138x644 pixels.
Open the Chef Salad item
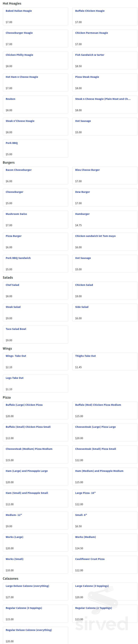pyautogui.click(x=35, y=290)
